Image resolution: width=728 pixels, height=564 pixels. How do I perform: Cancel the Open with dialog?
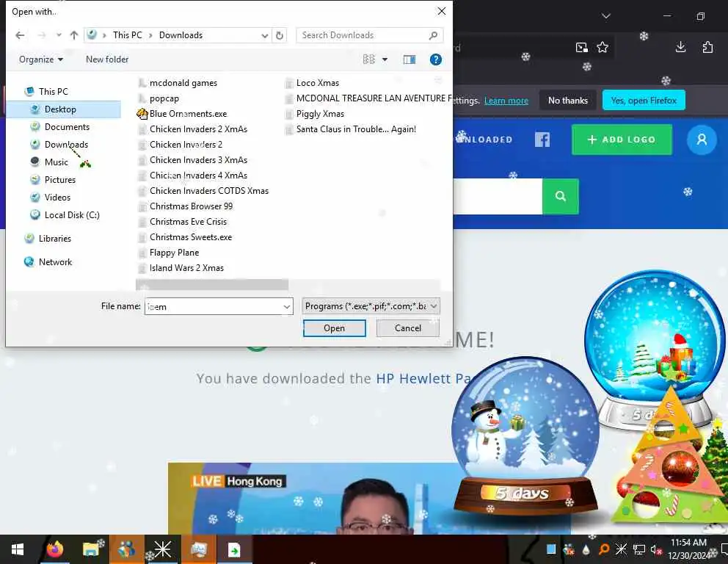[x=407, y=328]
